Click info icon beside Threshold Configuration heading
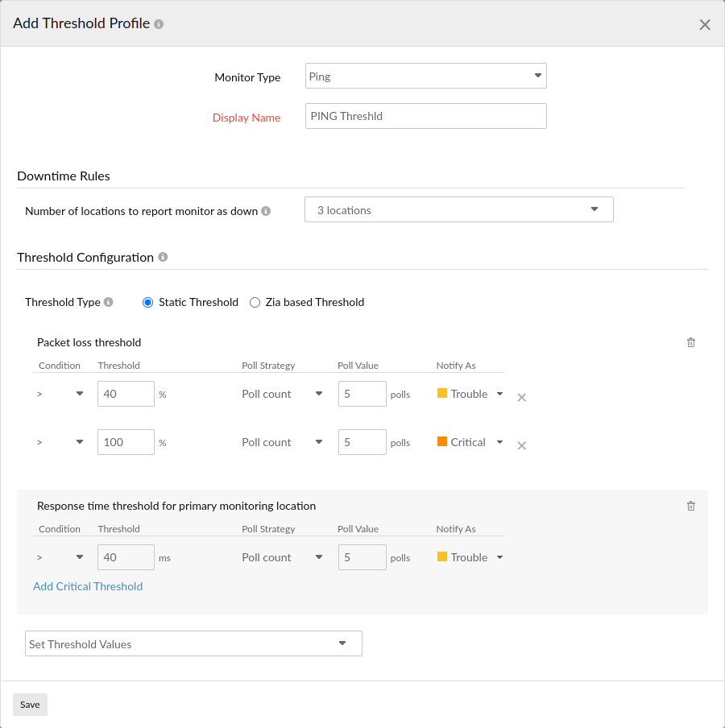725x728 pixels. pos(163,258)
